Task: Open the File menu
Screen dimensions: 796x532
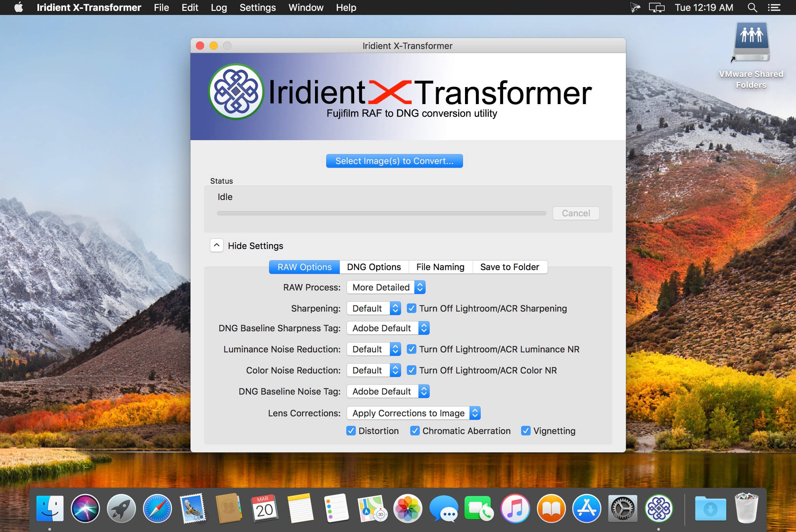Action: (161, 7)
